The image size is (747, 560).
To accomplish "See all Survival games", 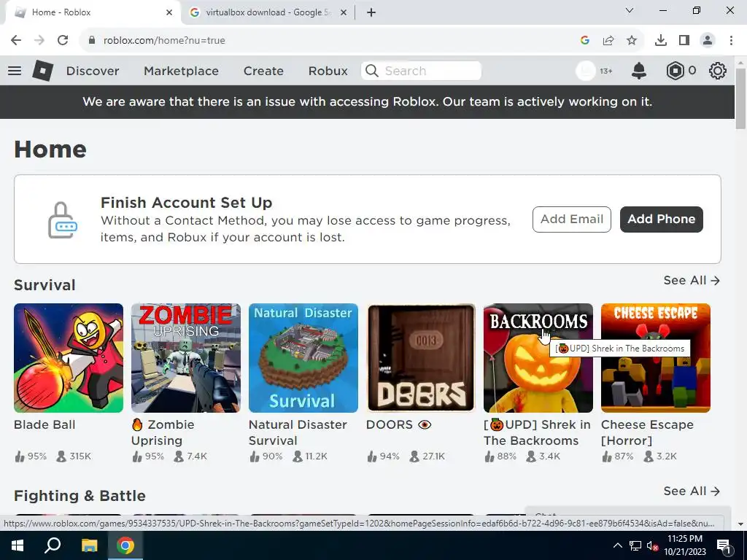I will (x=692, y=281).
